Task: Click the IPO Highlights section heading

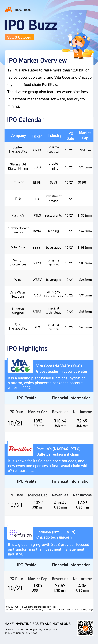Action: (x=27, y=348)
